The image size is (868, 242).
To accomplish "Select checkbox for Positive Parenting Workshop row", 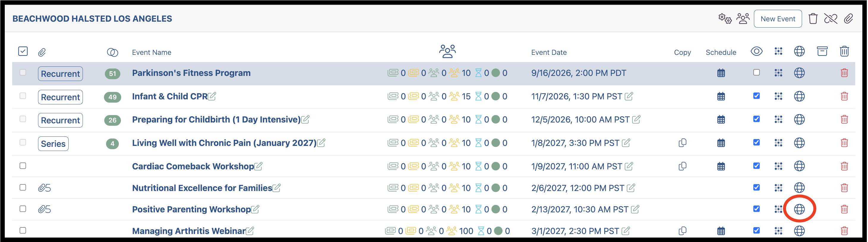I will (23, 209).
